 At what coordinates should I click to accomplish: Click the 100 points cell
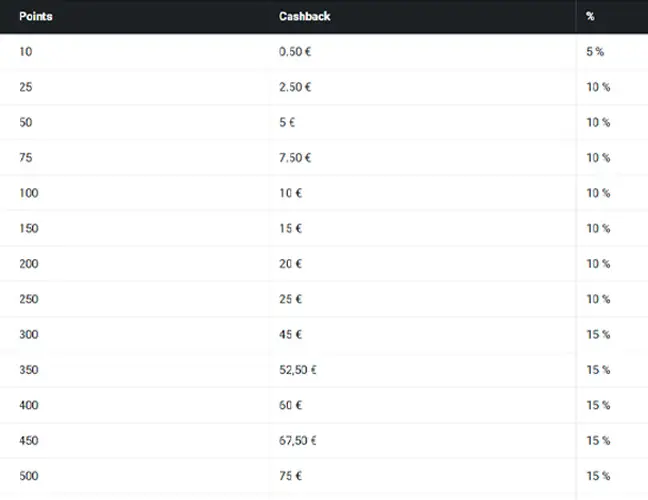[28, 193]
